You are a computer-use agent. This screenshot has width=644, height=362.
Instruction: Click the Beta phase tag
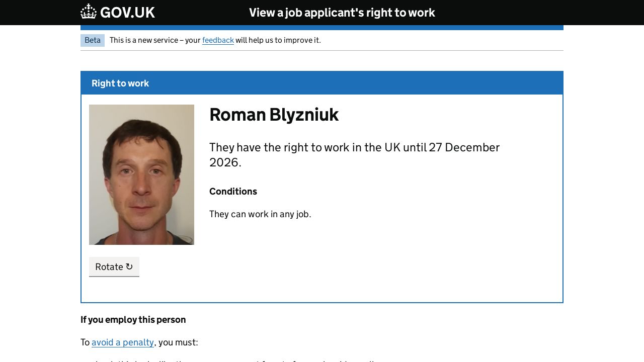[x=93, y=40]
